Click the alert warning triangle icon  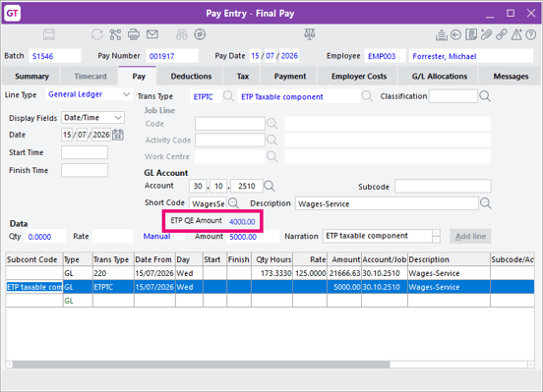pos(516,34)
